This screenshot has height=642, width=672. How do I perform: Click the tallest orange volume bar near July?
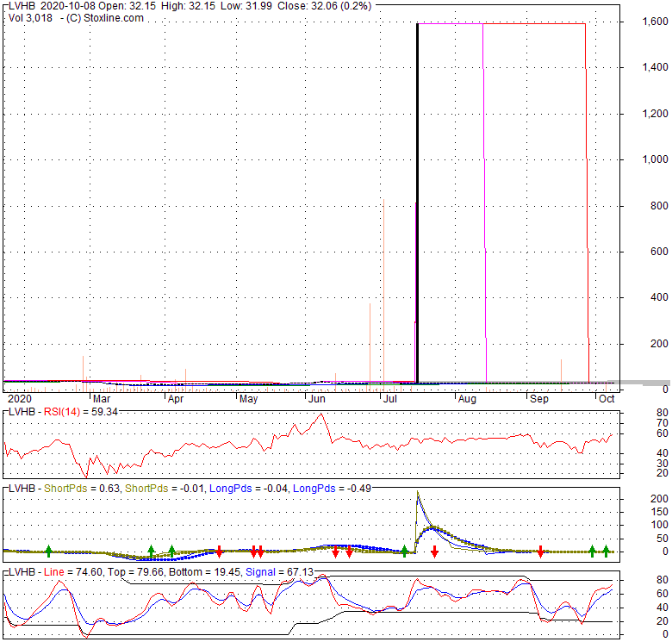click(x=383, y=295)
